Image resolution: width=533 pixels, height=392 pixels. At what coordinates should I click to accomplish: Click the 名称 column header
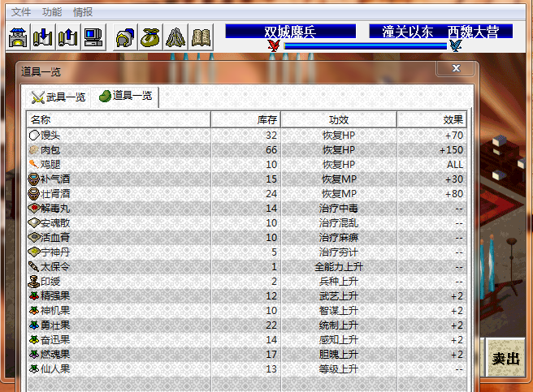[x=118, y=119]
